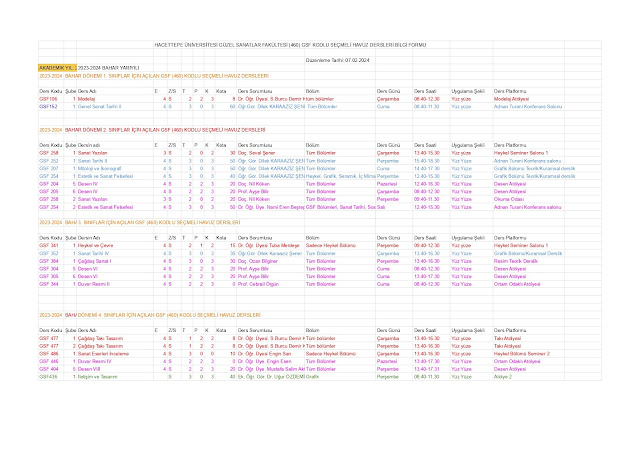Select the 'Genel Sanat Tarihi II' course name
The width and height of the screenshot is (640, 452).
[x=99, y=107]
